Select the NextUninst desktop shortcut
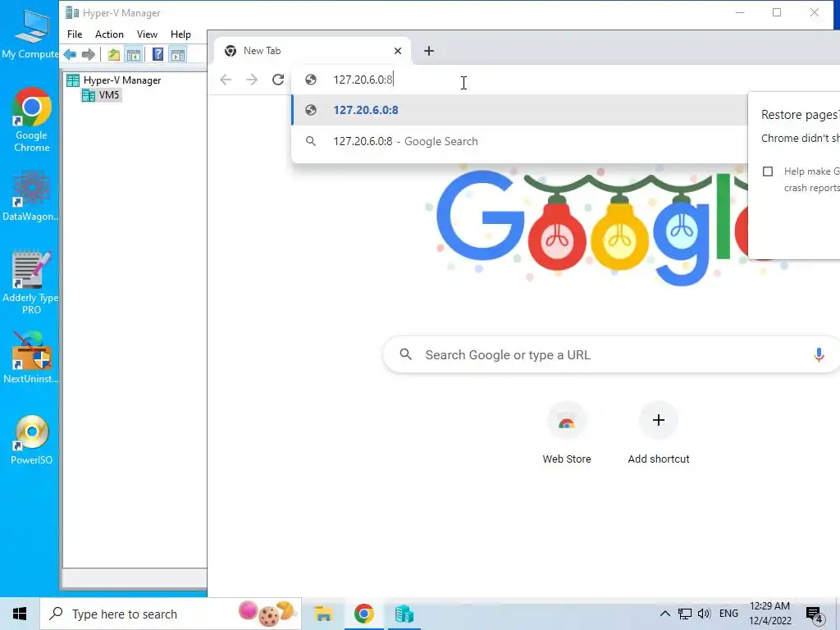 (30, 358)
